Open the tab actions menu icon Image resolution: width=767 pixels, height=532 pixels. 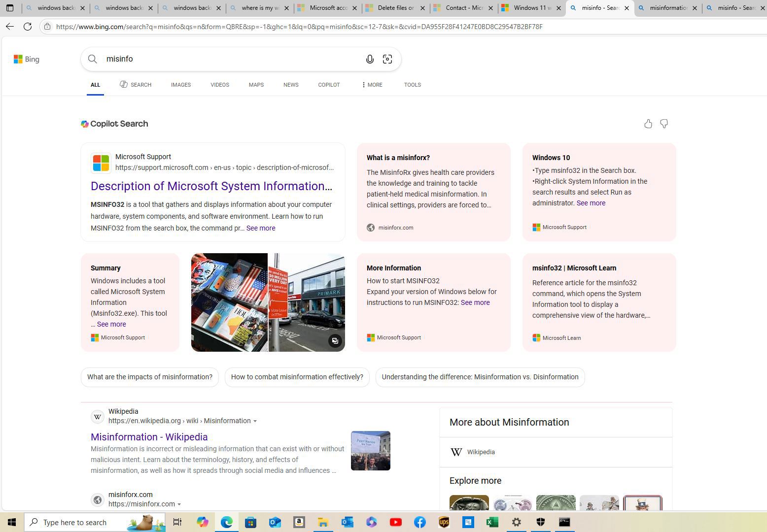pos(10,8)
